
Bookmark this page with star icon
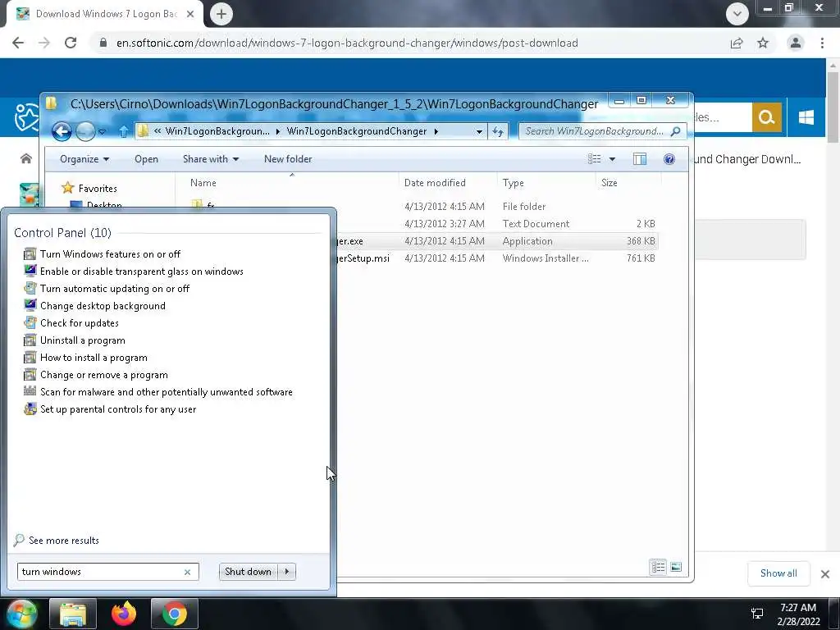[763, 43]
